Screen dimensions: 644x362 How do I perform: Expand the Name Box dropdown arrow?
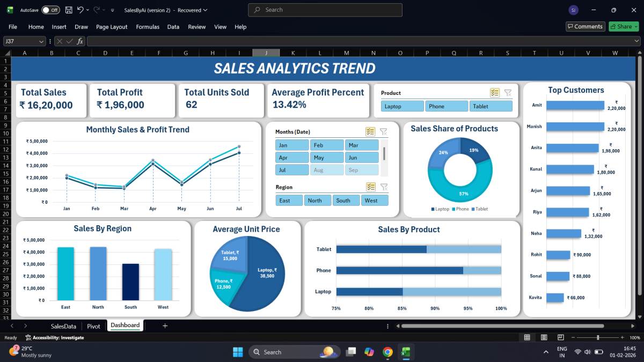42,41
